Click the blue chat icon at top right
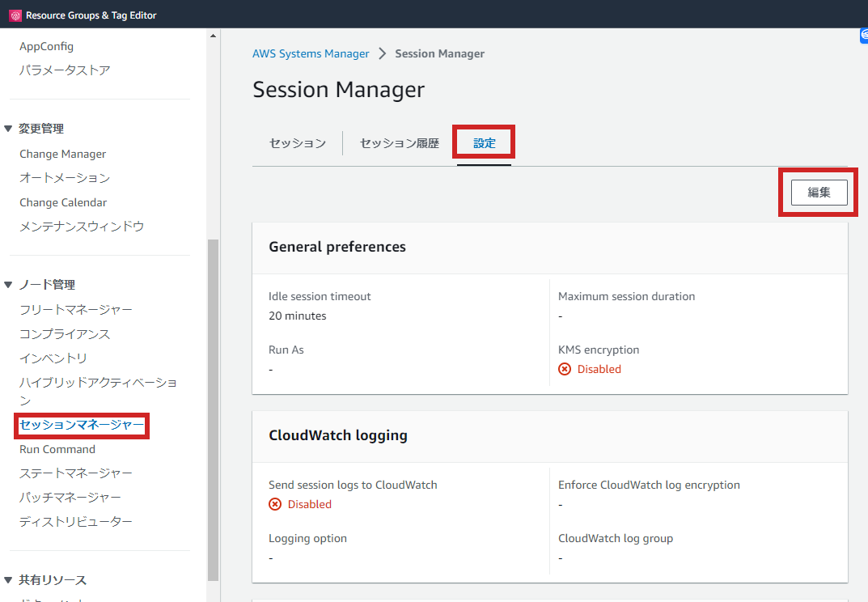Screen dimensions: 868x602 coord(864,36)
